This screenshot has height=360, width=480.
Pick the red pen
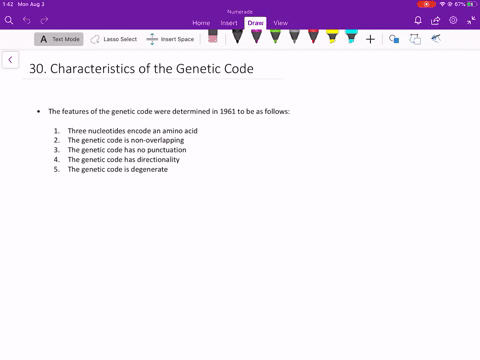point(313,36)
